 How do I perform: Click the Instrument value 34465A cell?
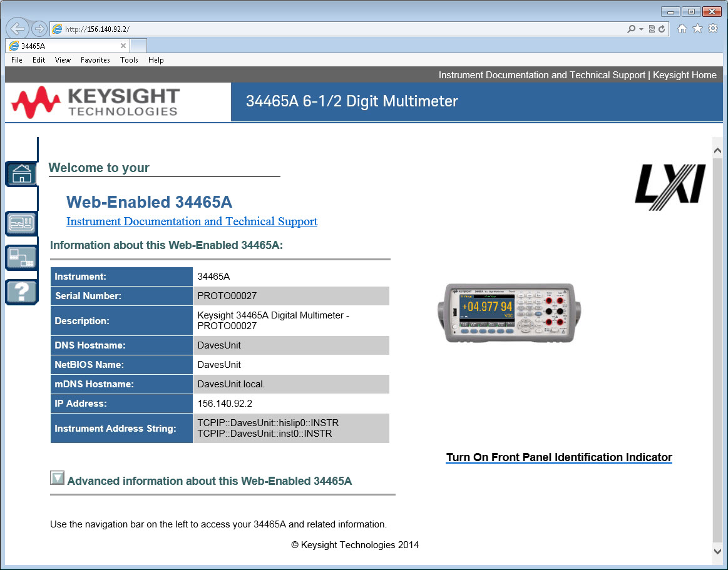[x=291, y=276]
